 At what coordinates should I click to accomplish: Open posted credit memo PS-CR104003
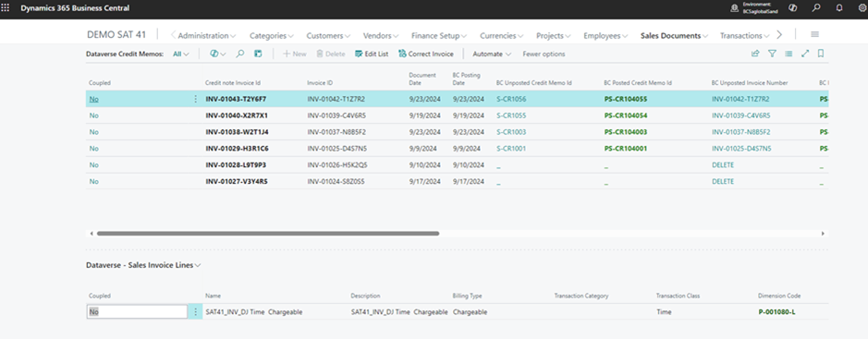[x=626, y=132]
